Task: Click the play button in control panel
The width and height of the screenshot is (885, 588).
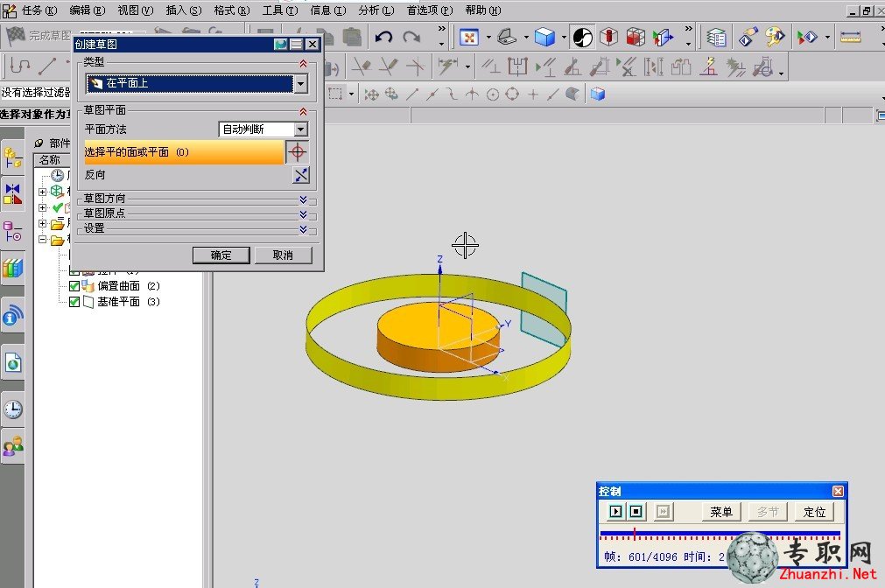Action: click(x=615, y=511)
